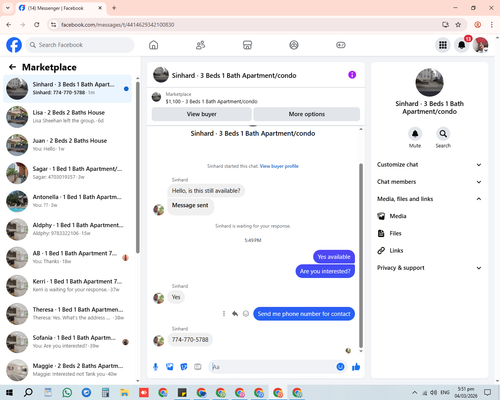Screen dimensions: 500x400
Task: Click the View buyer button
Action: coord(201,114)
